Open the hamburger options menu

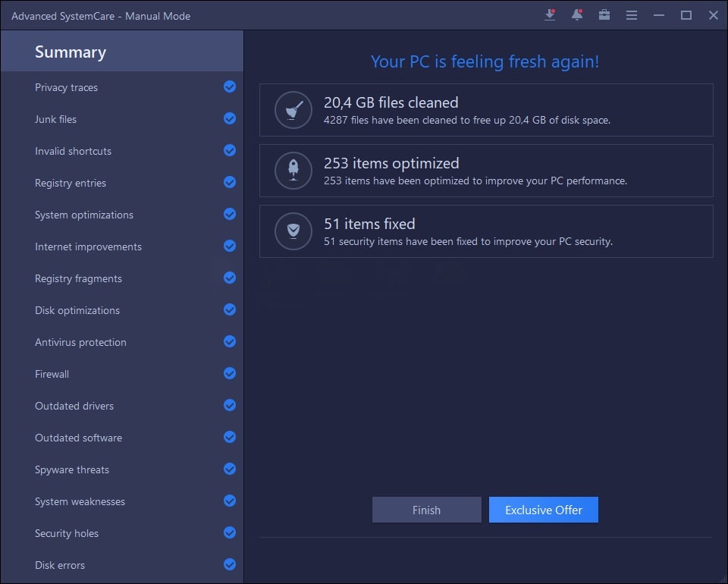point(632,15)
